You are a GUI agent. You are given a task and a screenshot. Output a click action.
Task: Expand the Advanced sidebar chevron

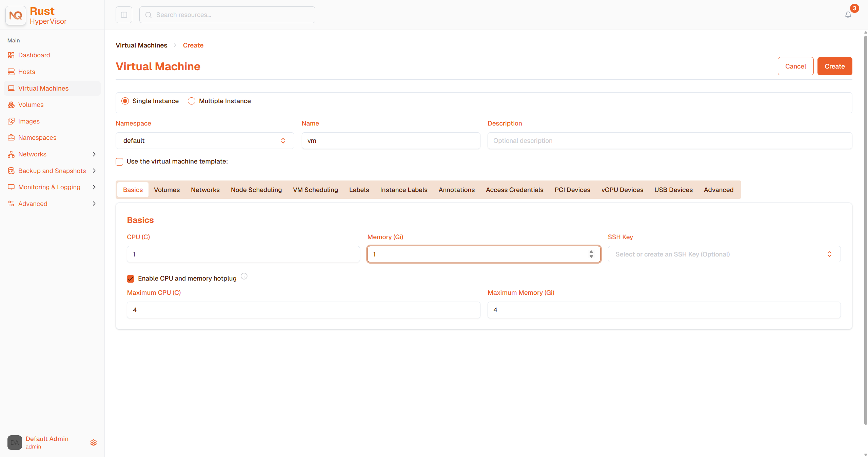[94, 204]
